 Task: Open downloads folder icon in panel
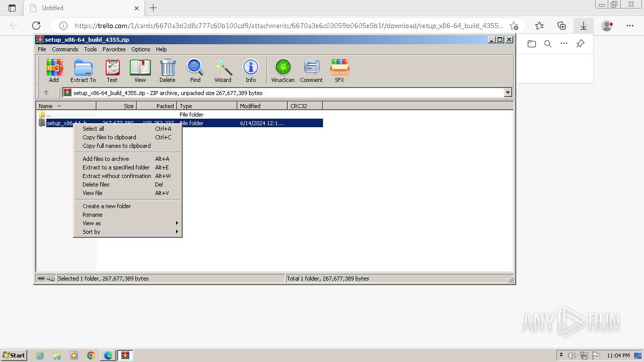pos(532,44)
